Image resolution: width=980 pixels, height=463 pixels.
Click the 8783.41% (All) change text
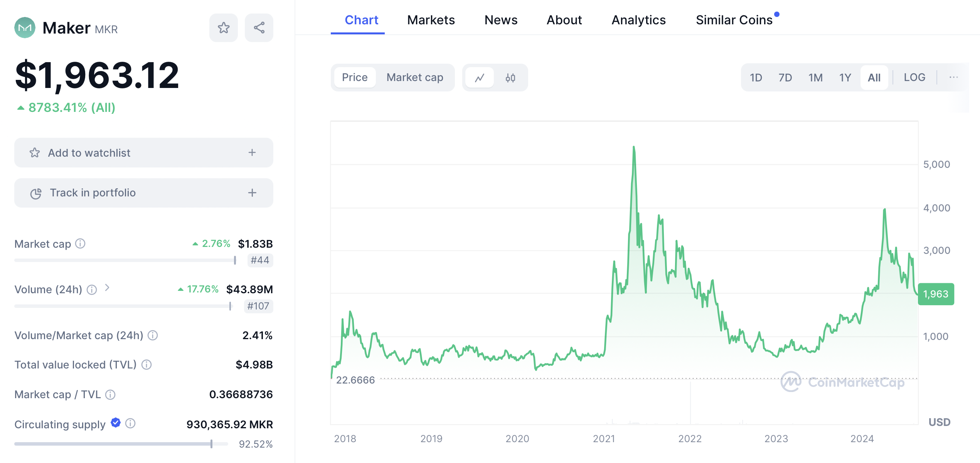[72, 108]
